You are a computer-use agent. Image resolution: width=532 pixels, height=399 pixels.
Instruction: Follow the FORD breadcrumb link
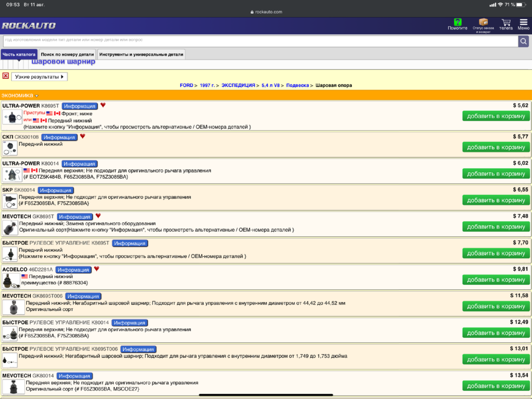pos(186,85)
